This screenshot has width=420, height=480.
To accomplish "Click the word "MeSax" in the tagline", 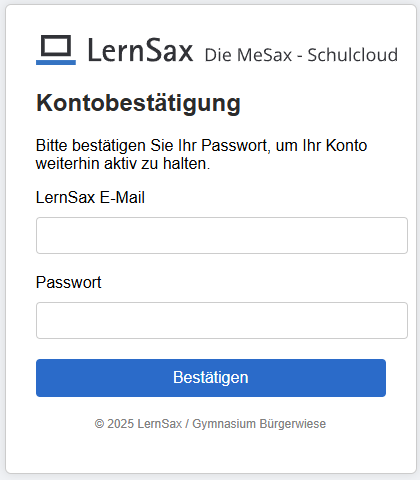I will point(265,55).
